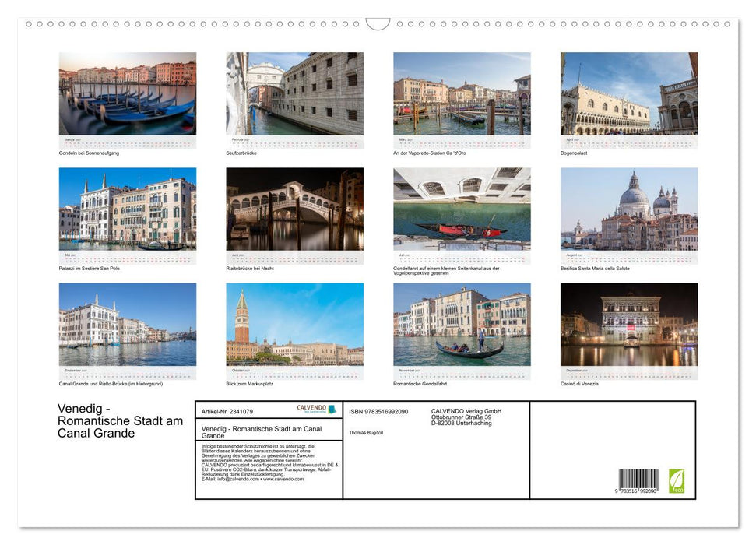Click the Basilica Santa Maria della Salute photo
Image resolution: width=756 pixels, height=545 pixels.
[629, 209]
